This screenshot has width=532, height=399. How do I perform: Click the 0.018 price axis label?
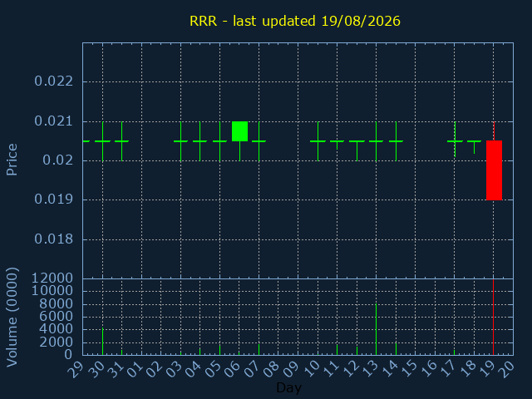pyautogui.click(x=53, y=239)
